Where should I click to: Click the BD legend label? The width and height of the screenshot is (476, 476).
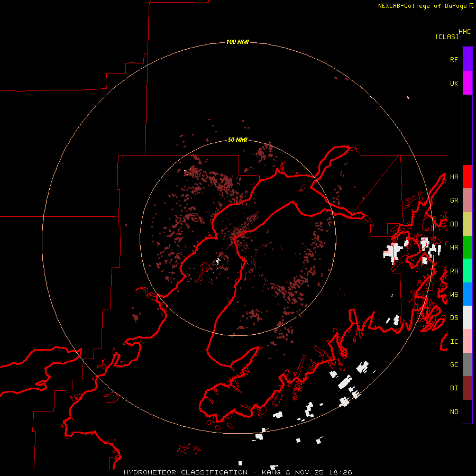(x=454, y=224)
